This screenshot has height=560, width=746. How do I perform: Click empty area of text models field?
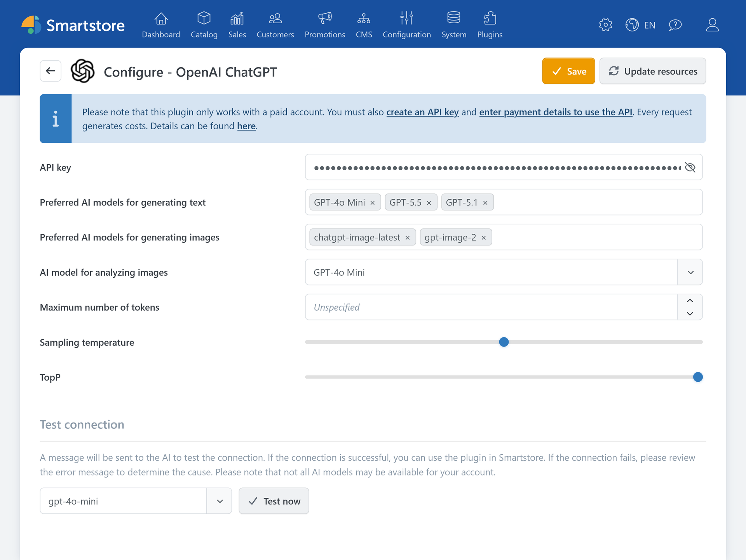(x=598, y=202)
